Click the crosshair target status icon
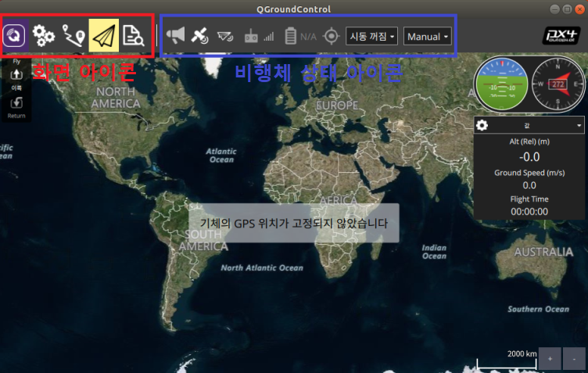Screen dimensions: 588x373 coord(331,37)
